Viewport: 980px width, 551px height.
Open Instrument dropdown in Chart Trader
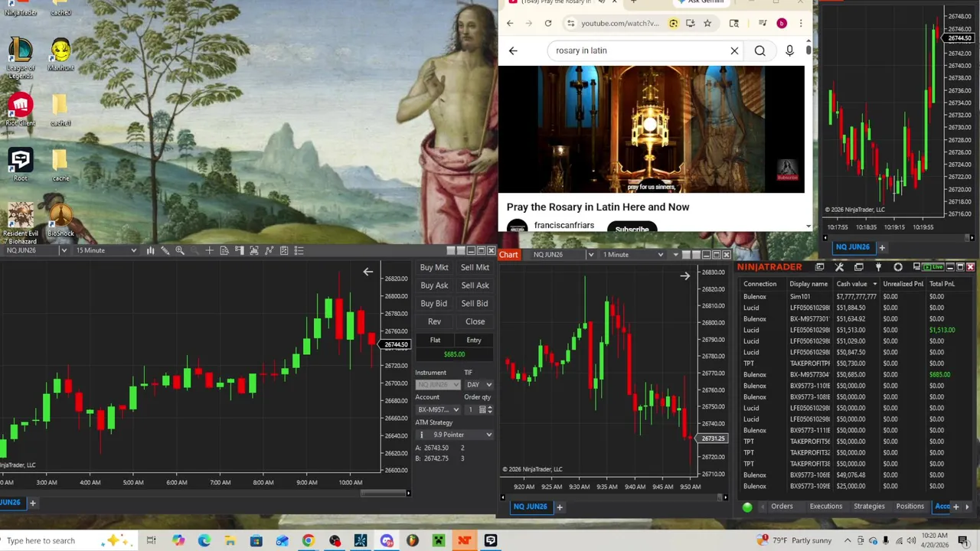coord(438,385)
